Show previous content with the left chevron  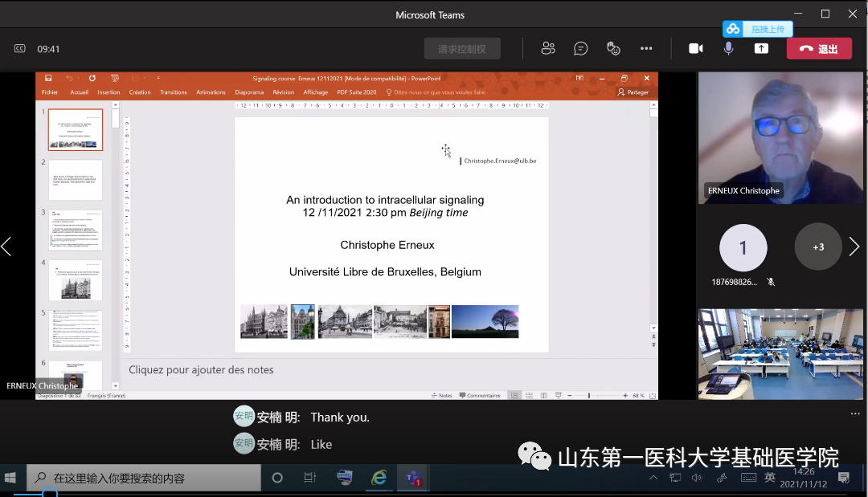[x=6, y=246]
